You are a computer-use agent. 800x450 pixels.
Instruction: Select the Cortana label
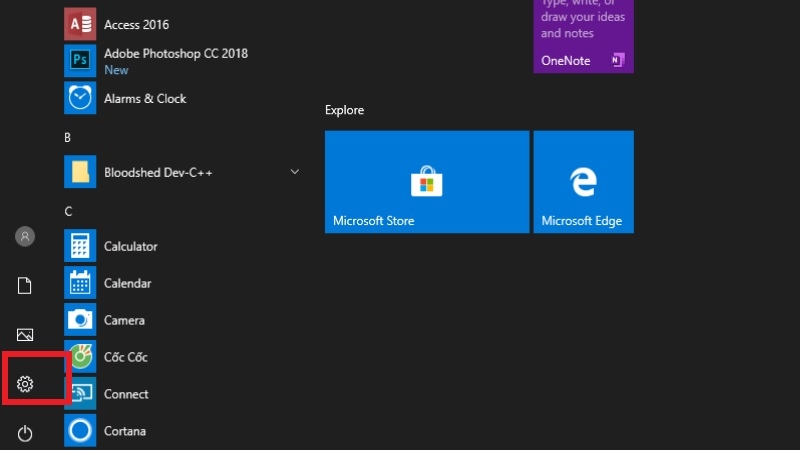125,431
